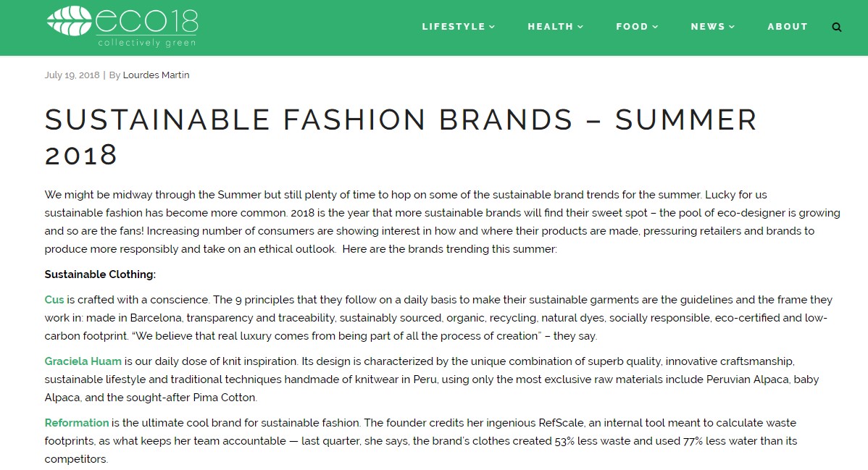Open author Lourdes Martin's page
The image size is (868, 470).
(156, 75)
